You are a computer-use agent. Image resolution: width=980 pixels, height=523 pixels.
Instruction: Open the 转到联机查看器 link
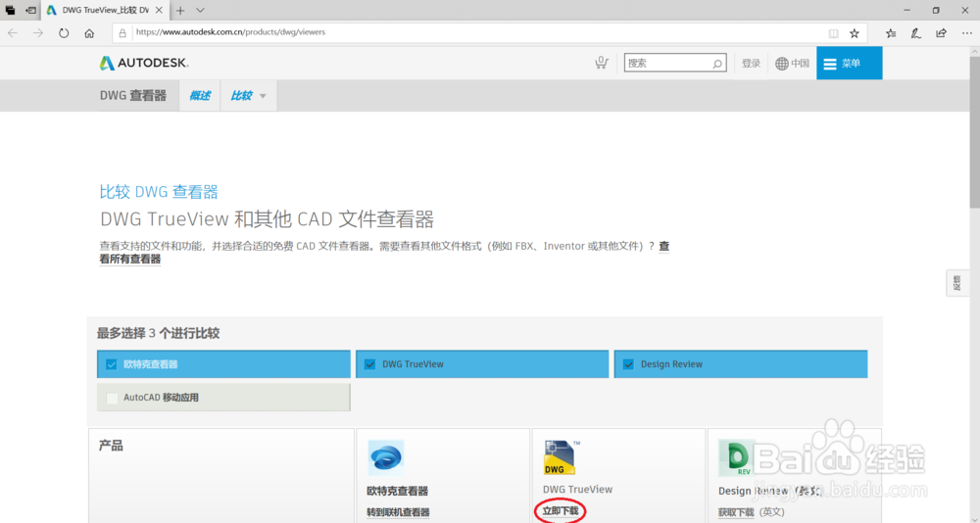click(x=398, y=512)
